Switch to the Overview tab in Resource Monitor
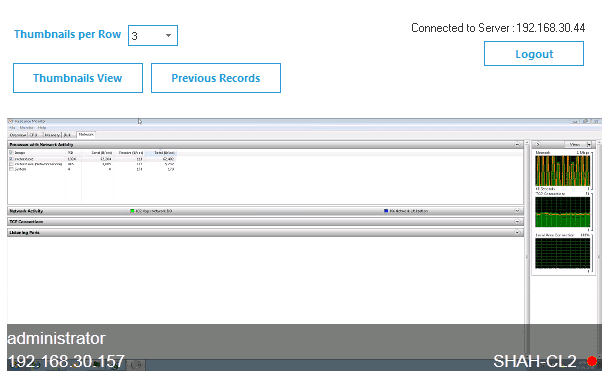 [18, 135]
